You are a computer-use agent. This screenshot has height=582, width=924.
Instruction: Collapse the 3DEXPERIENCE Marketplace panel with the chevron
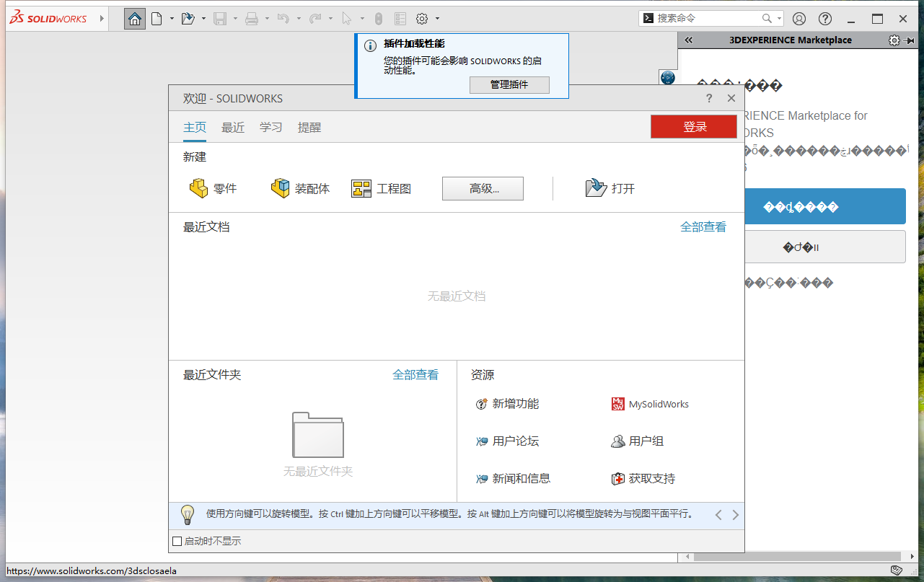688,40
